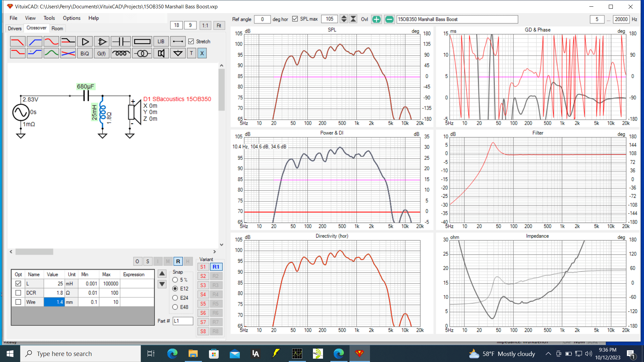Viewport: 644px width, 362px height.
Task: Select the E12 snap option
Action: coord(175,289)
